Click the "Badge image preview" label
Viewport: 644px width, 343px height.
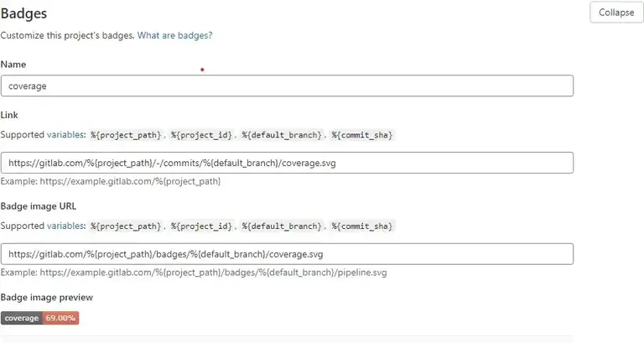coord(47,297)
